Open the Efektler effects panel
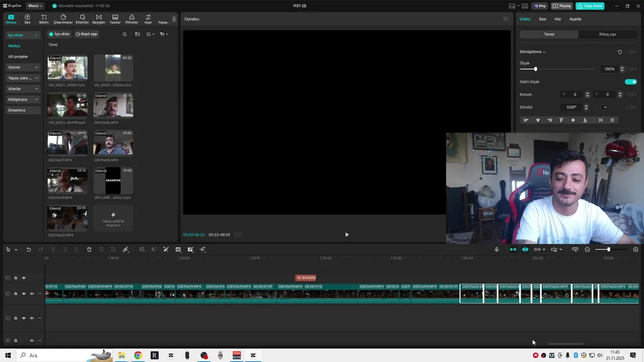Screen dimensions: 644x362 (82, 19)
